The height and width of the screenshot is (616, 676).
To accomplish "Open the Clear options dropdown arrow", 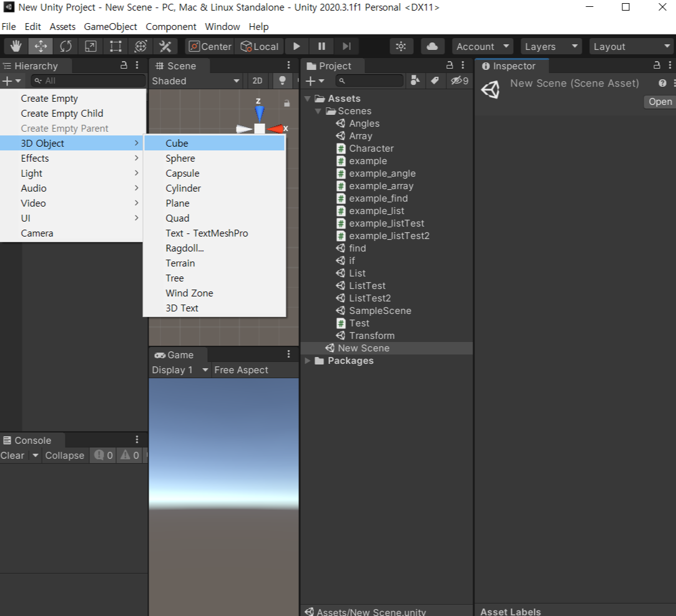I will tap(36, 455).
